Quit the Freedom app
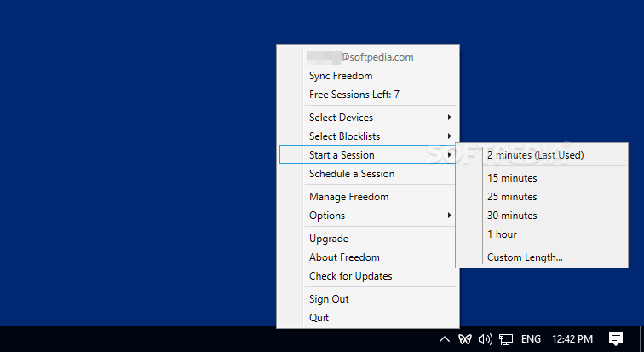Viewport: 644px width, 352px height. pyautogui.click(x=368, y=318)
